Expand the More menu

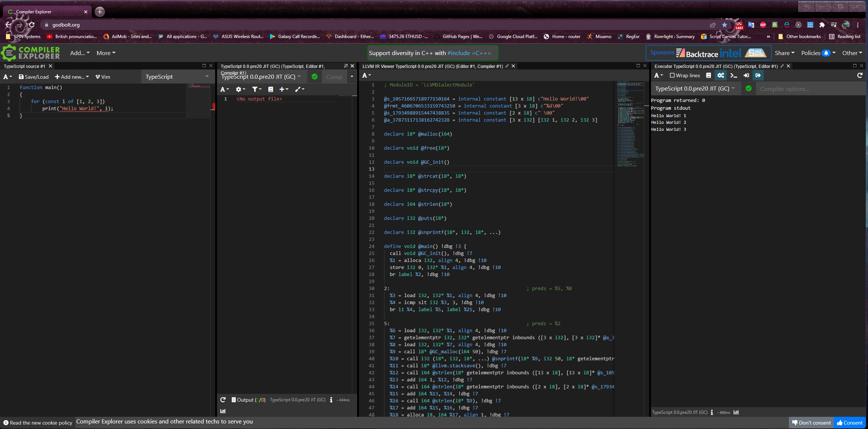click(x=105, y=53)
